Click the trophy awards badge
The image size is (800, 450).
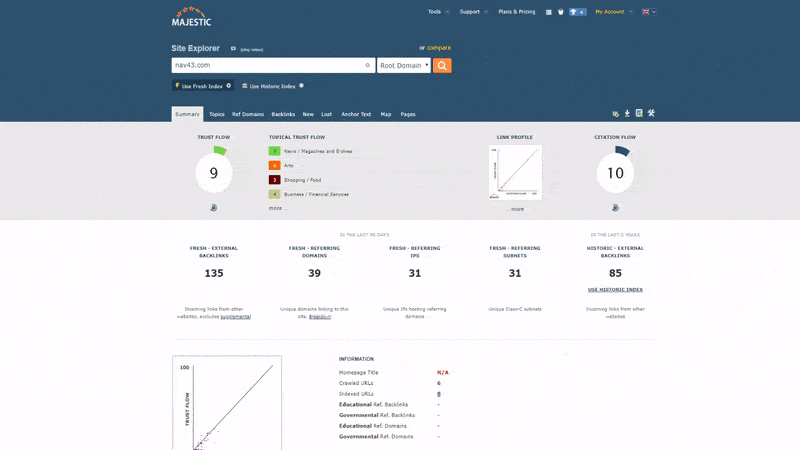point(578,12)
